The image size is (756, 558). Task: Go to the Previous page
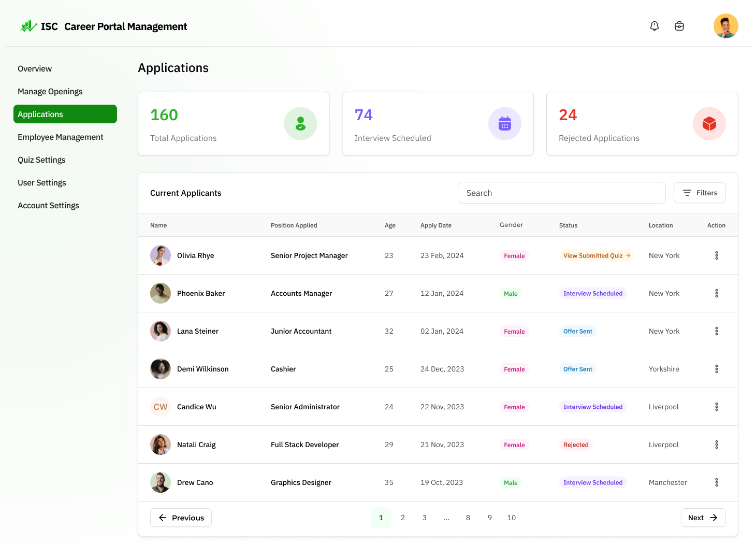(x=181, y=518)
